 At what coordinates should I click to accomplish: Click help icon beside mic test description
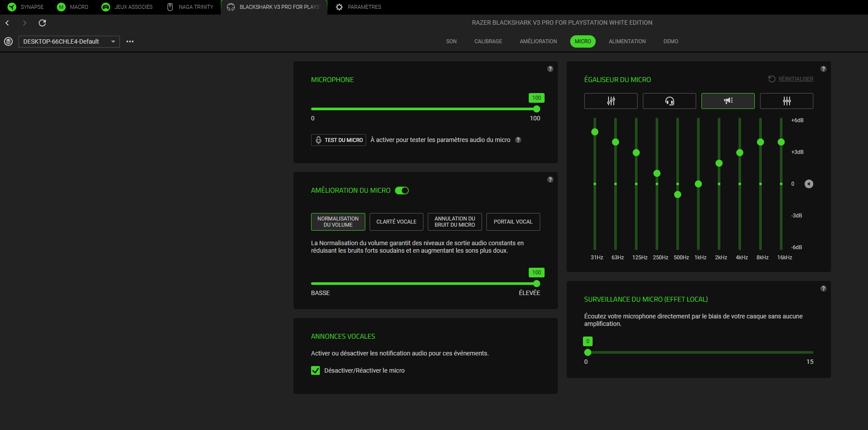(518, 140)
